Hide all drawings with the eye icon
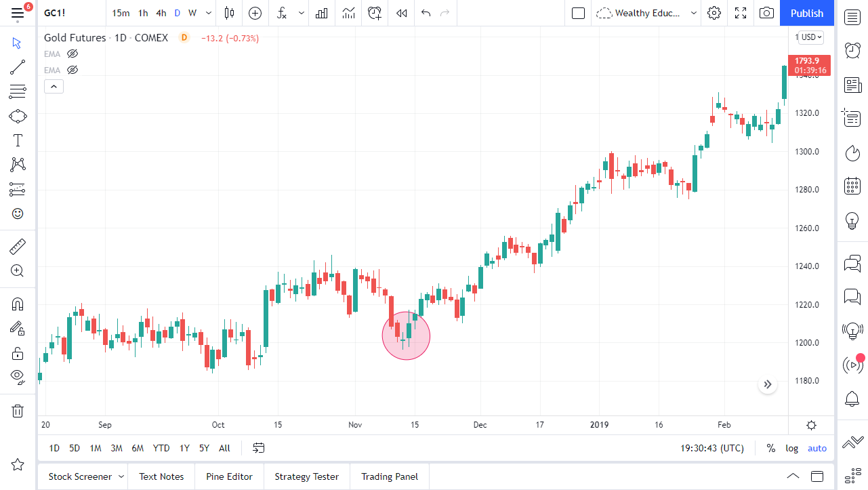Viewport: 868px width, 490px height. tap(18, 377)
